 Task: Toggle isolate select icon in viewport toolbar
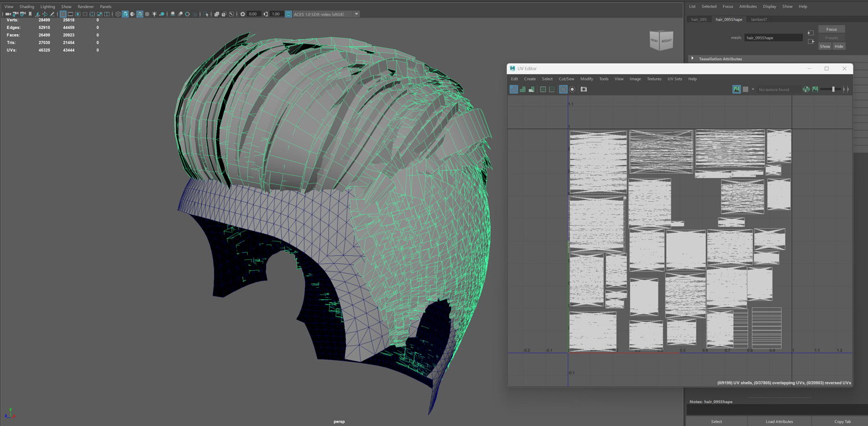206,14
